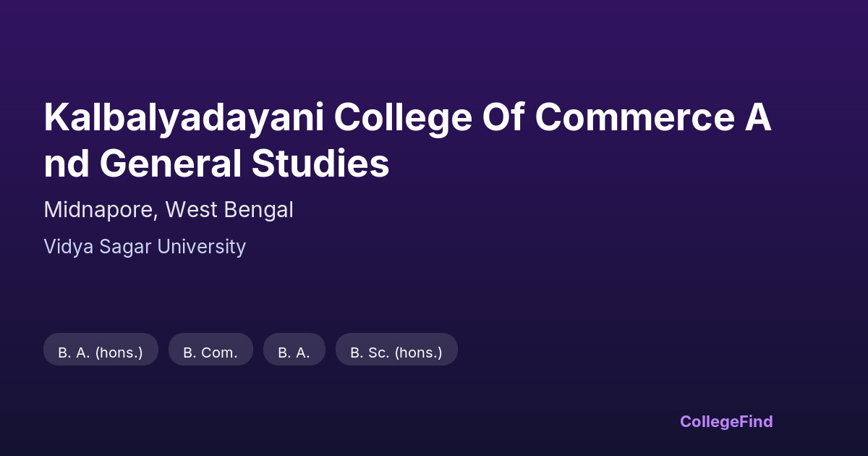Open the Vidya Sagar University link
Screen dimensions: 868x456
point(145,247)
